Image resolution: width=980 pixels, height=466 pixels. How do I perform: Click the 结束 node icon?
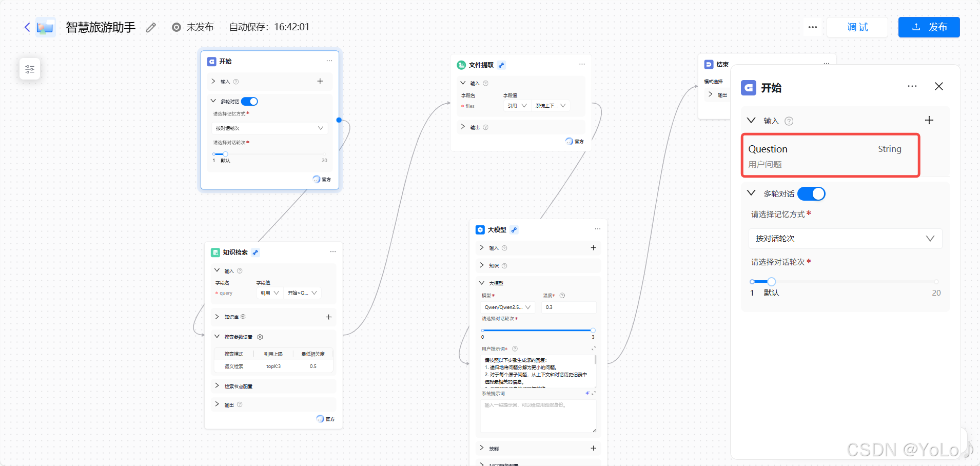click(709, 65)
